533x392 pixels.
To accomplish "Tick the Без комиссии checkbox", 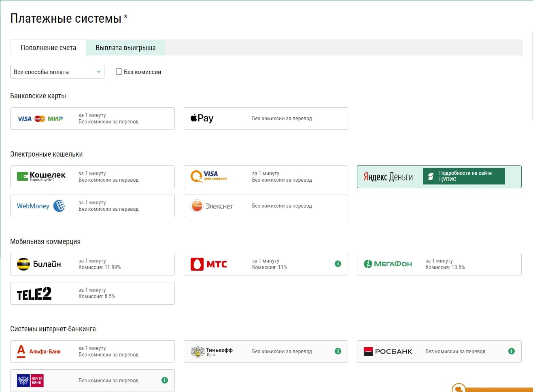I will pyautogui.click(x=119, y=72).
